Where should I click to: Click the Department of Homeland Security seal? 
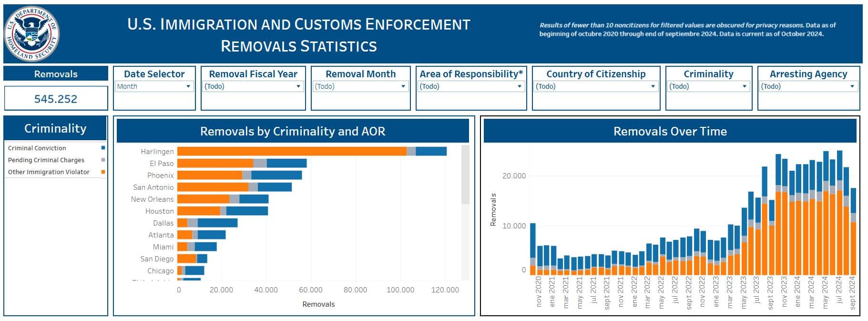pos(32,34)
